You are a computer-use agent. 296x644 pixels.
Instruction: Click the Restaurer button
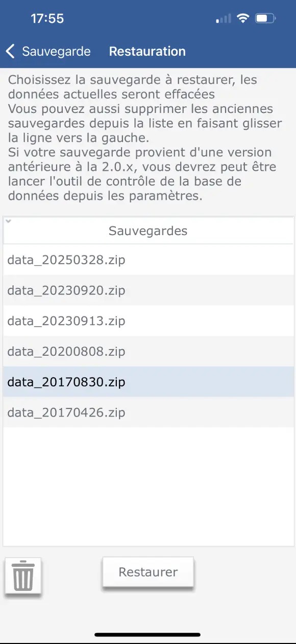[148, 572]
